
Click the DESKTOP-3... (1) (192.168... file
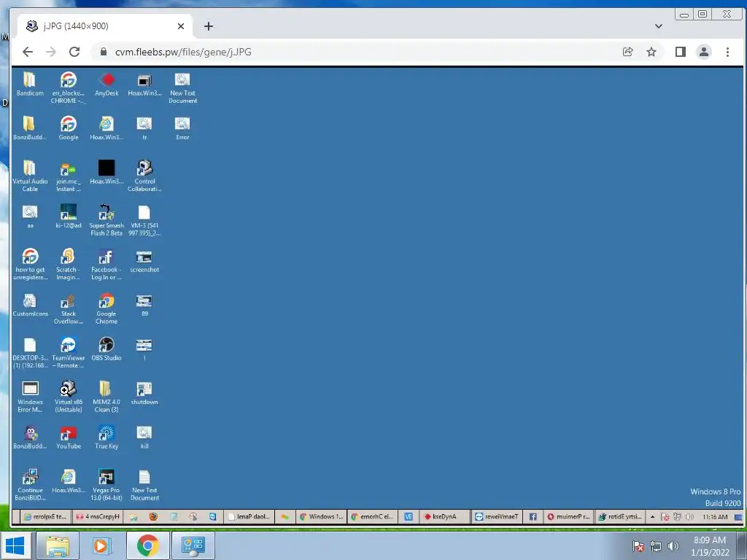[x=29, y=352]
